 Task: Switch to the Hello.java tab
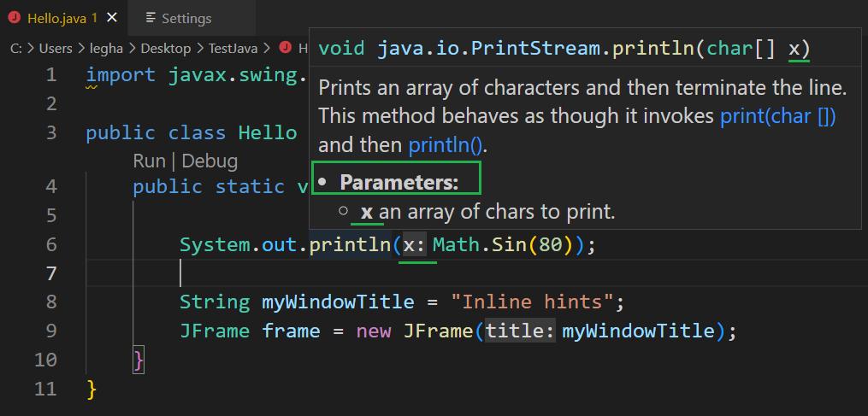coord(63,18)
